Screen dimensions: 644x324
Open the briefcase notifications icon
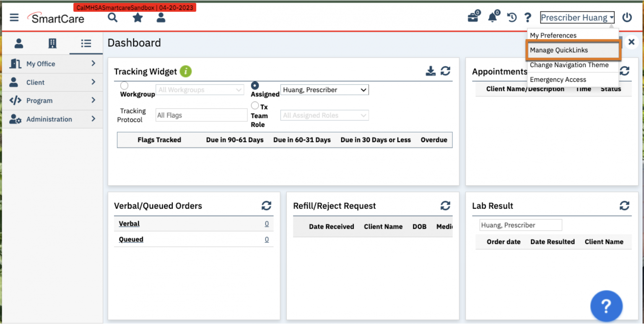coord(474,17)
